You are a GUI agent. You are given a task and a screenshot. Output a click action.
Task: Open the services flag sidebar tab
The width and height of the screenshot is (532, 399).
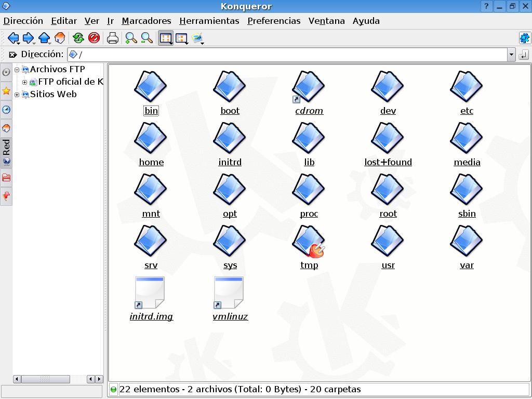(6, 196)
